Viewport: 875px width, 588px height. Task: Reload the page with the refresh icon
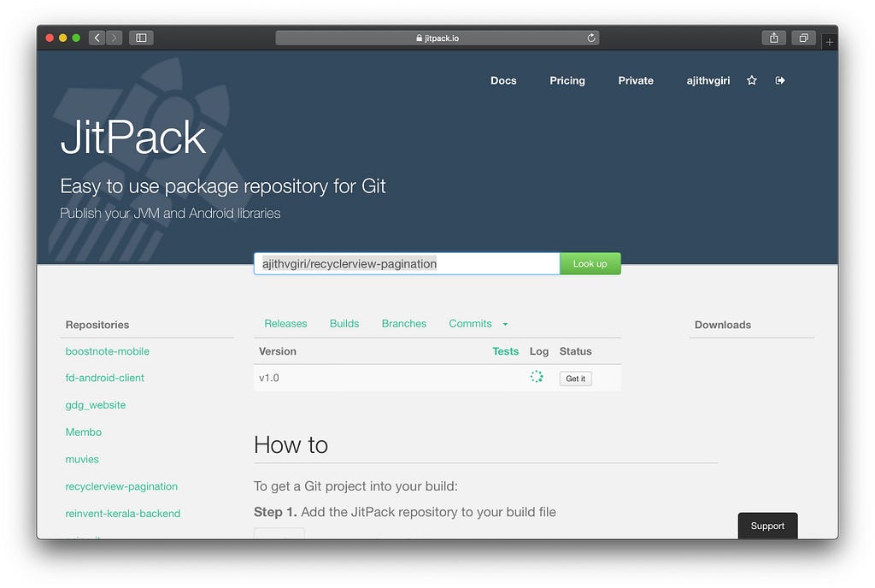(591, 38)
